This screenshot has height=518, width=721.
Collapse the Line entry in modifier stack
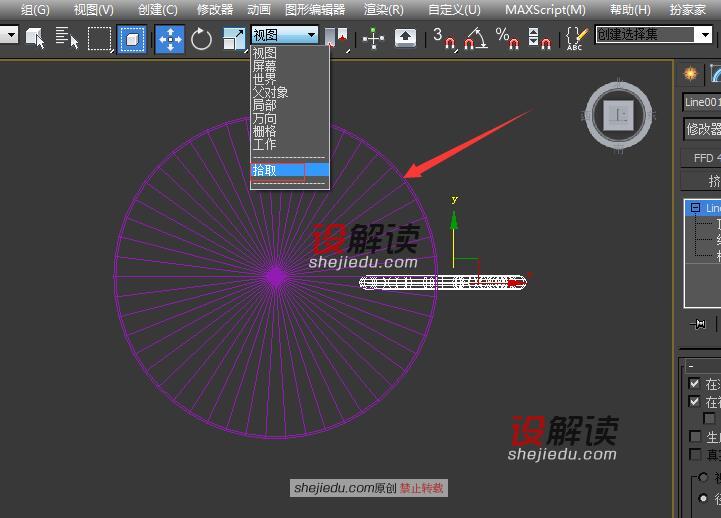pyautogui.click(x=695, y=207)
